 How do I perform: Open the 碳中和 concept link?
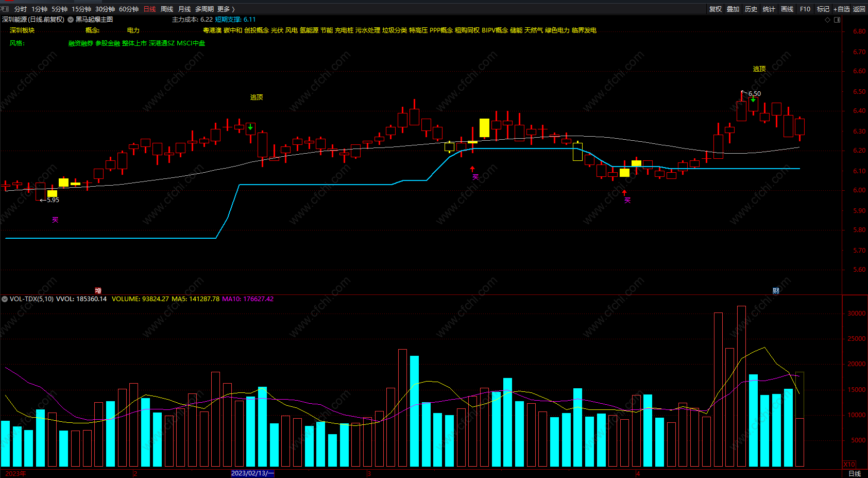click(x=233, y=30)
